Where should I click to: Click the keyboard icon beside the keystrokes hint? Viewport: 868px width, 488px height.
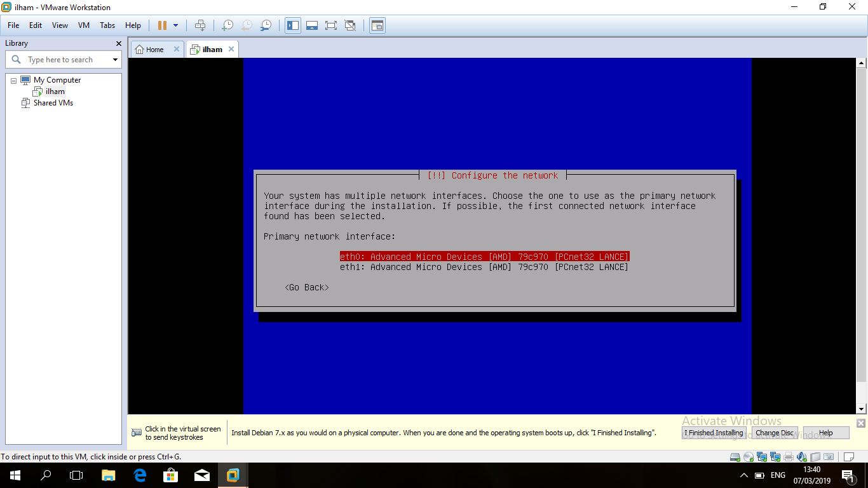pyautogui.click(x=137, y=433)
